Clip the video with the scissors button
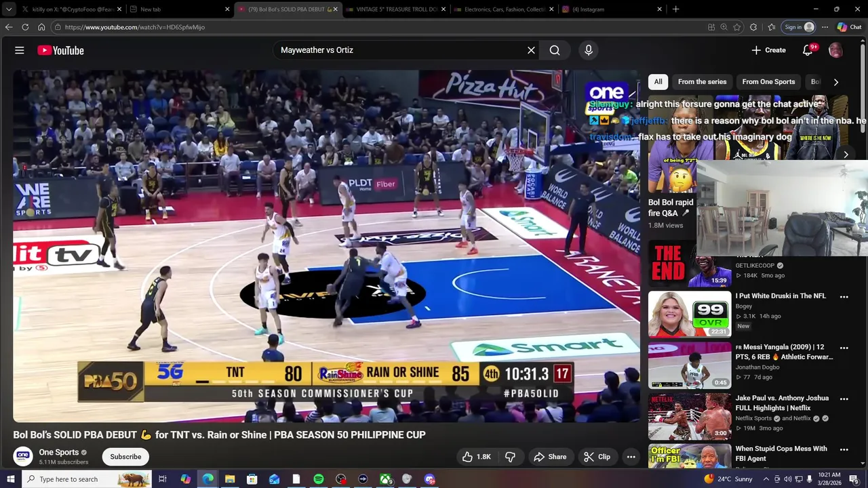Image resolution: width=868 pixels, height=488 pixels. [x=597, y=457]
